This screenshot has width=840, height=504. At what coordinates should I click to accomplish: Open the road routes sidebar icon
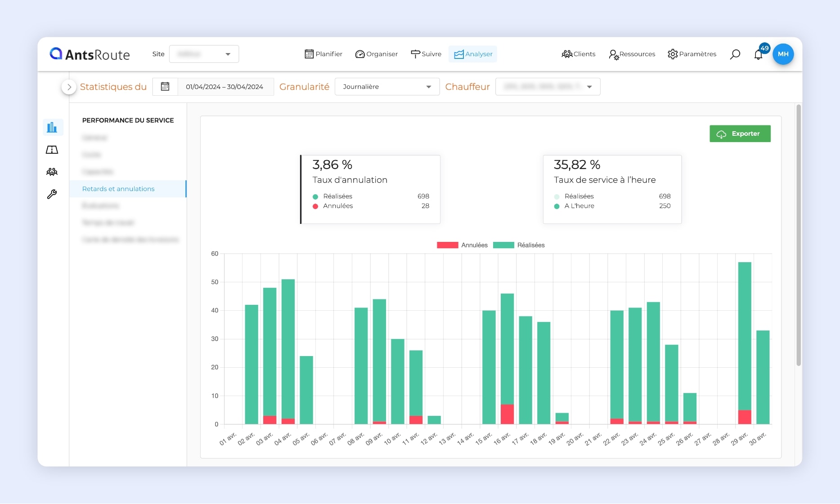(x=52, y=150)
